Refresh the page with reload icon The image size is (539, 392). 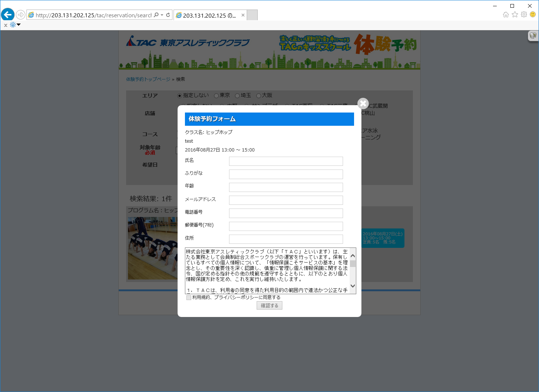[168, 15]
